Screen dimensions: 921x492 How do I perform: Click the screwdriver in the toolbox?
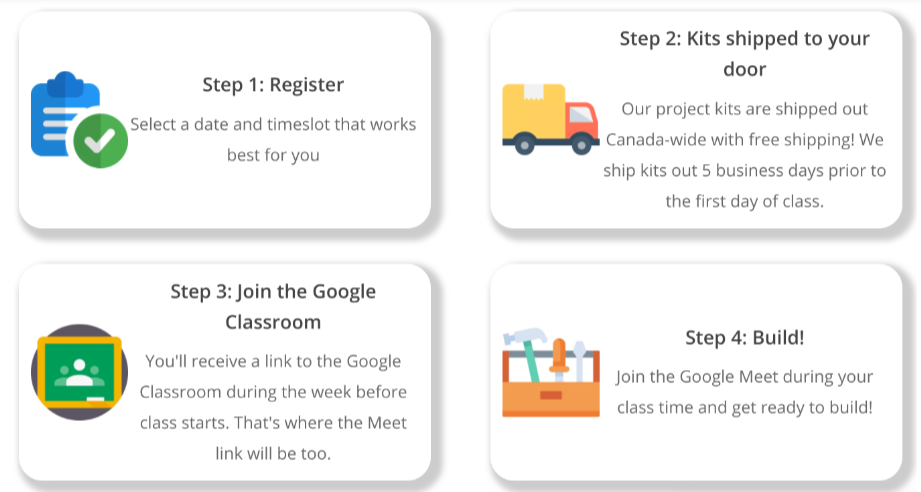coord(559,359)
